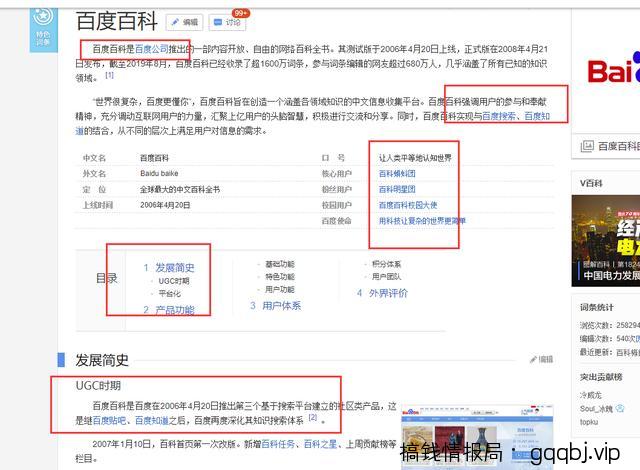Open the 百度百科校园大使 link

(408, 205)
